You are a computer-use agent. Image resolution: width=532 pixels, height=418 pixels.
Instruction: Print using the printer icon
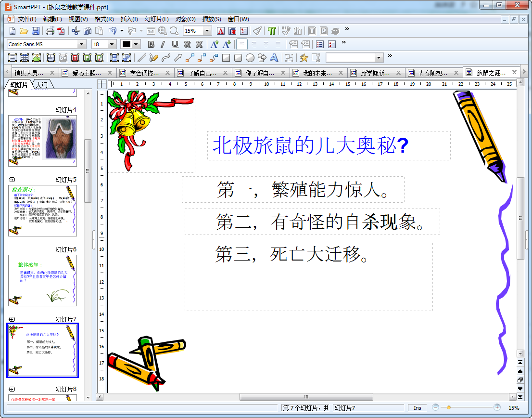pos(50,31)
